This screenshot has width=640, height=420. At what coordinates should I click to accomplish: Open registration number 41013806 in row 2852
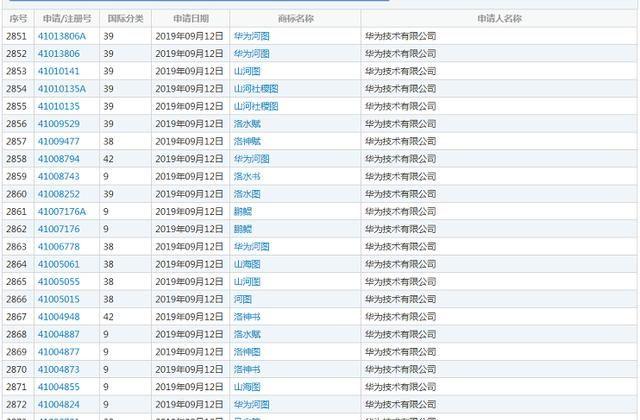point(59,54)
